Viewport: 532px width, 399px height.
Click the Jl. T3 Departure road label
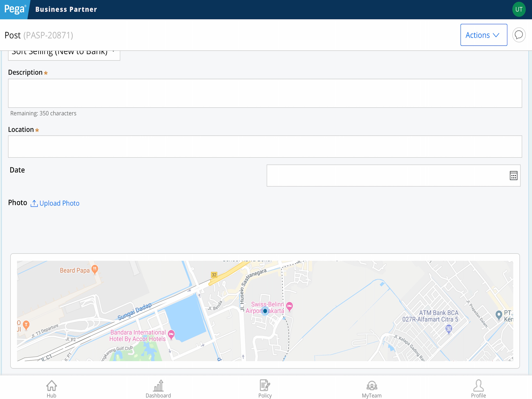click(x=45, y=331)
